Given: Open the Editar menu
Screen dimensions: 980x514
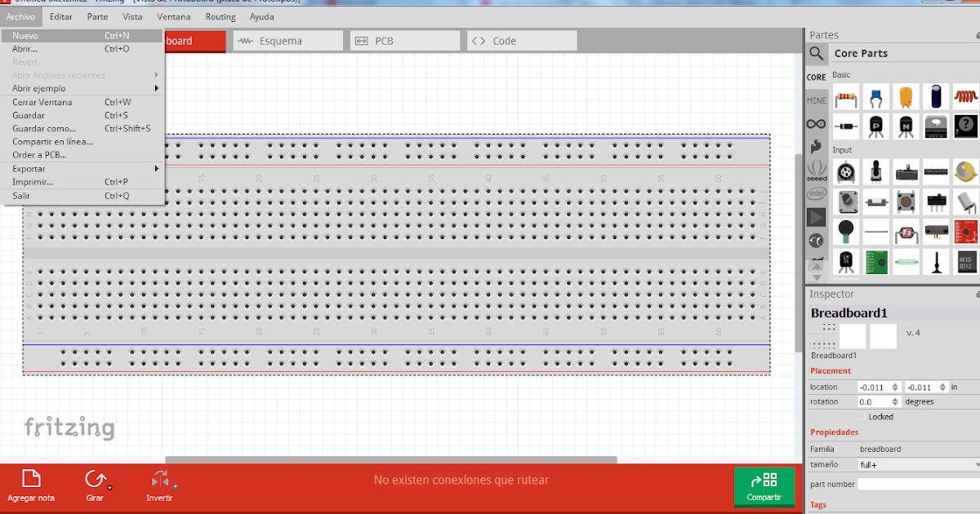Looking at the screenshot, I should [60, 16].
